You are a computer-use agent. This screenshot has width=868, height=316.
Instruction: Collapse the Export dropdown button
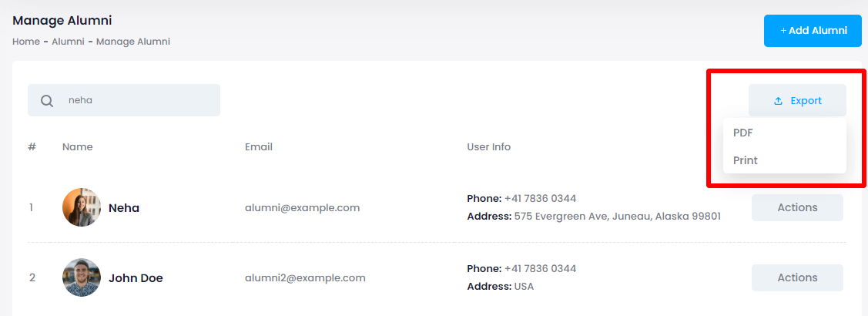click(x=797, y=101)
